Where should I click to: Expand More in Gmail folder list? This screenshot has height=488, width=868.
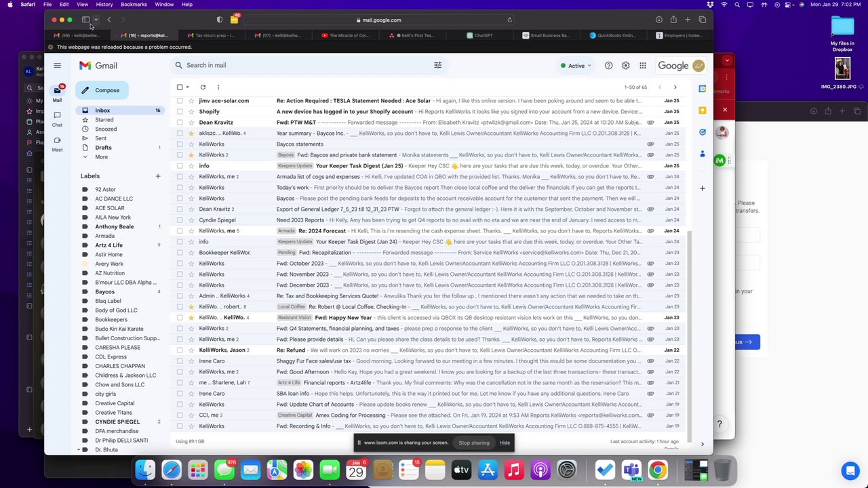point(101,157)
